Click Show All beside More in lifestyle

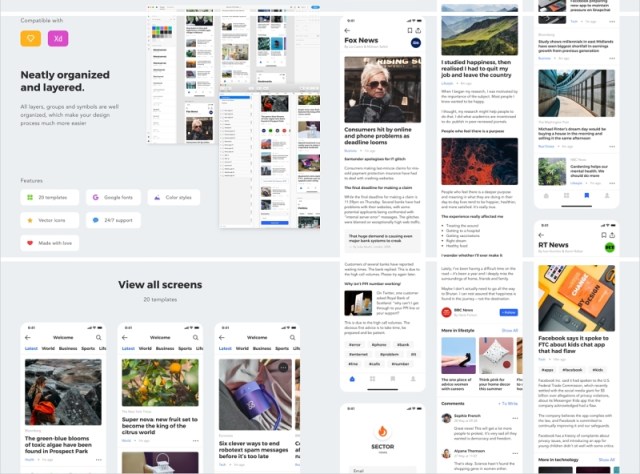coord(510,330)
